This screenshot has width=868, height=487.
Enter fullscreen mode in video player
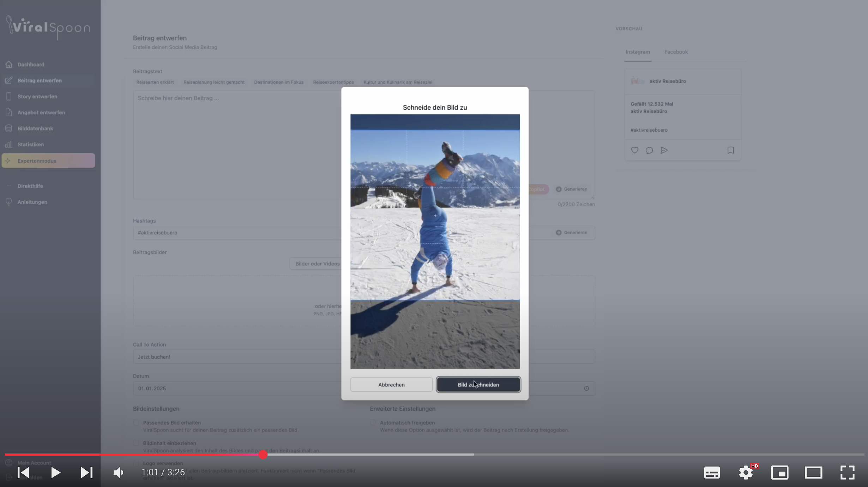point(847,472)
